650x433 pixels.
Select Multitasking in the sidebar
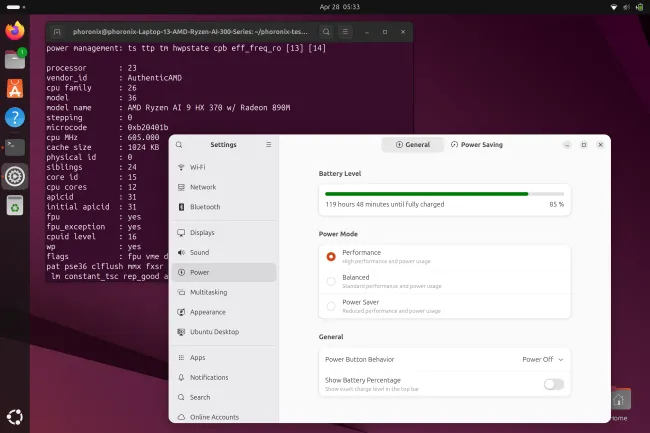pos(208,291)
